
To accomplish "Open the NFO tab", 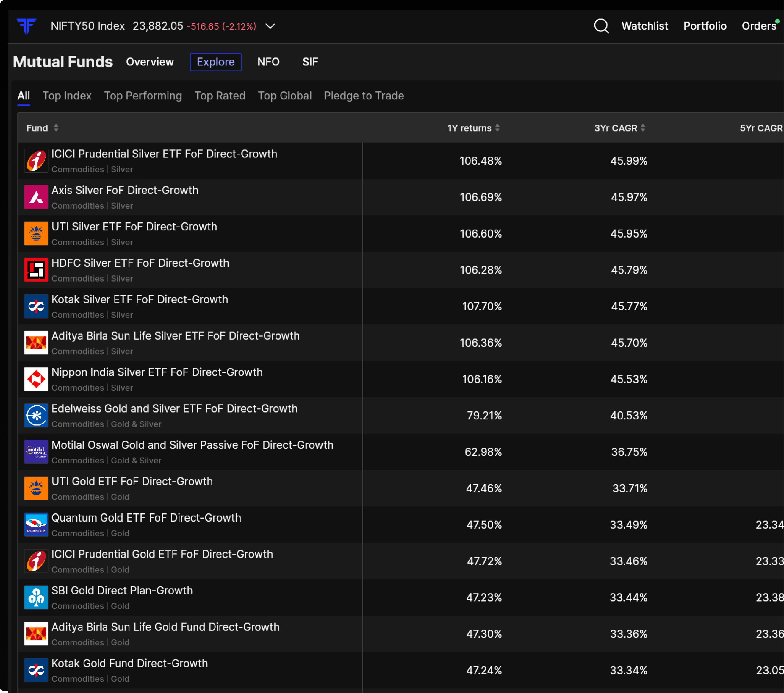I will (x=268, y=62).
